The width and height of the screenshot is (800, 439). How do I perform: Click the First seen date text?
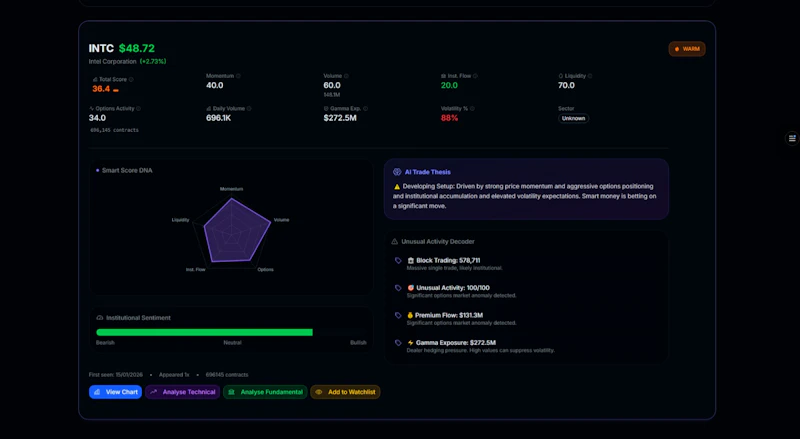[x=116, y=375]
